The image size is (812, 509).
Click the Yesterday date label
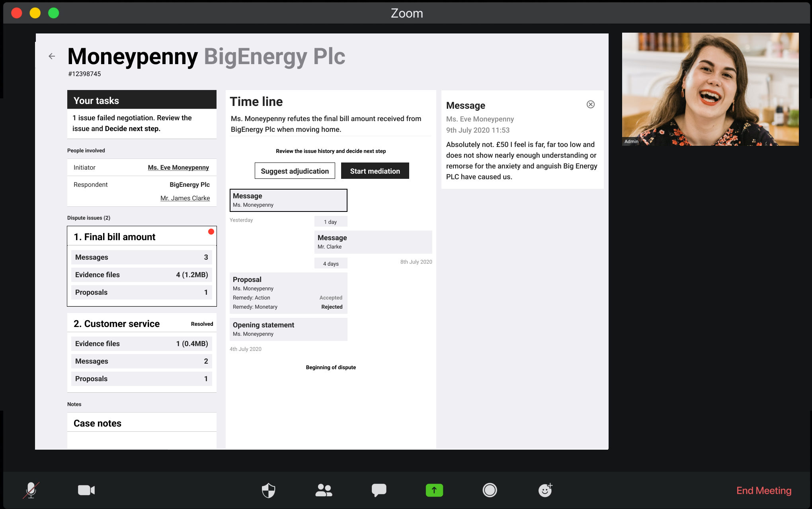click(x=241, y=220)
